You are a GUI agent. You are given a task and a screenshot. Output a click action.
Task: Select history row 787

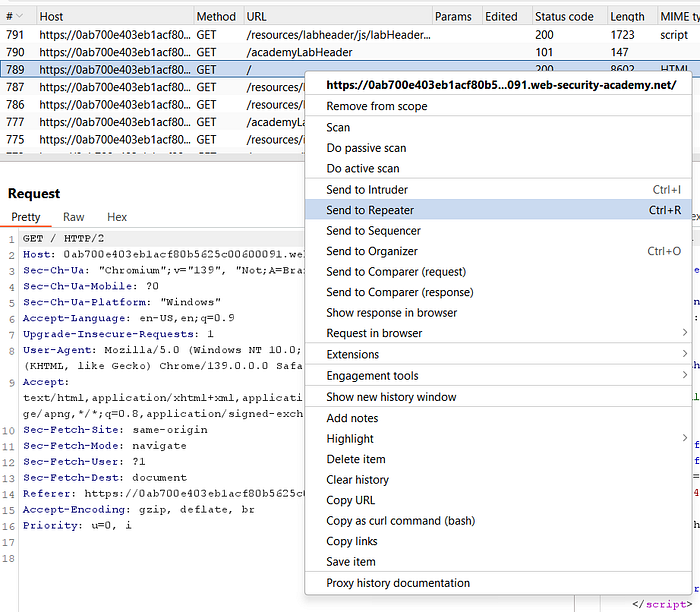pyautogui.click(x=152, y=87)
